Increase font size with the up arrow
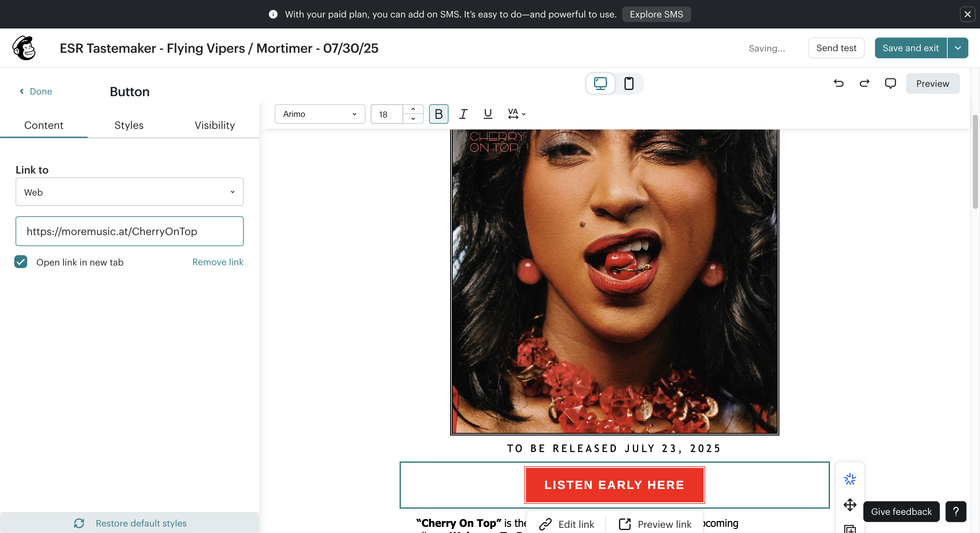980x533 pixels. [413, 109]
